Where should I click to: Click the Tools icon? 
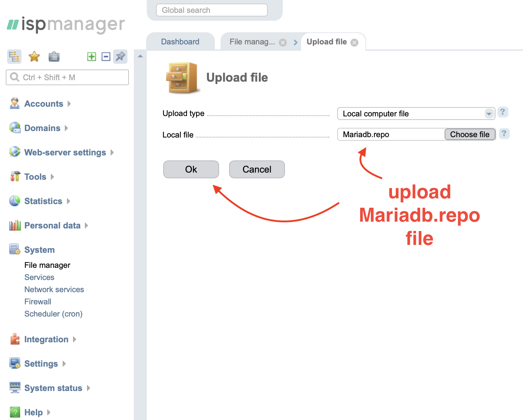[15, 176]
